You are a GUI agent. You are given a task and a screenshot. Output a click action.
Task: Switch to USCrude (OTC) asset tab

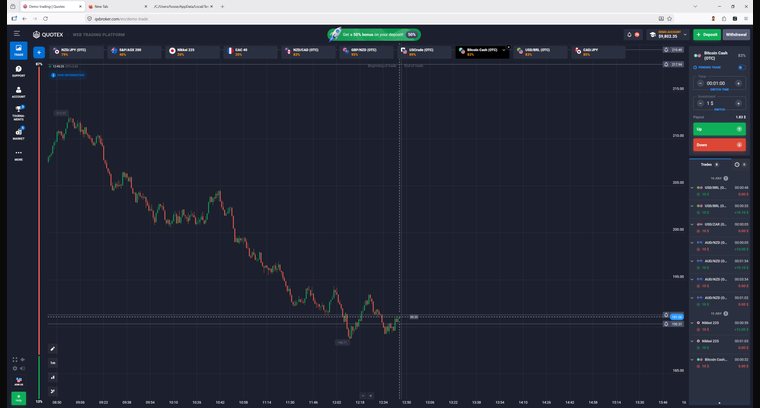[425, 52]
